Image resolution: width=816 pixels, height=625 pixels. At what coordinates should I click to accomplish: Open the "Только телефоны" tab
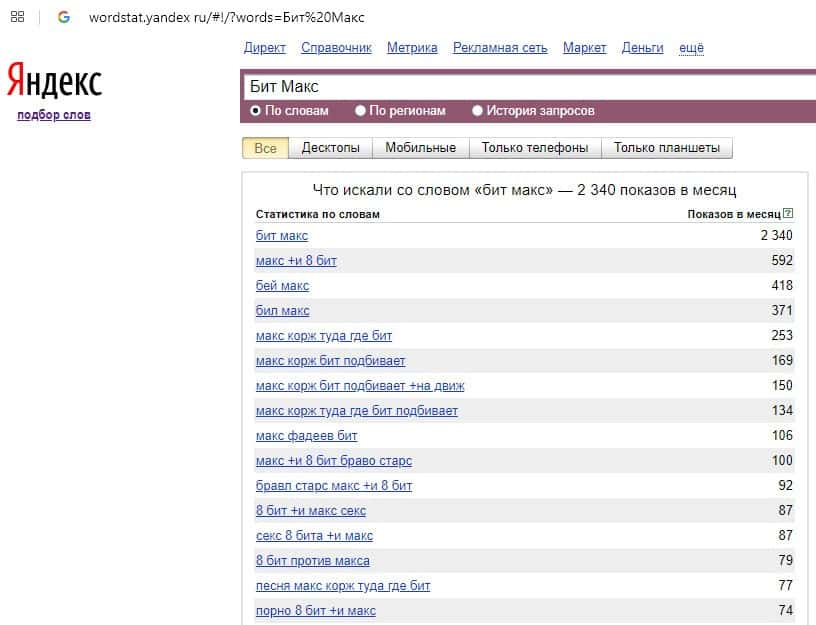pyautogui.click(x=534, y=148)
